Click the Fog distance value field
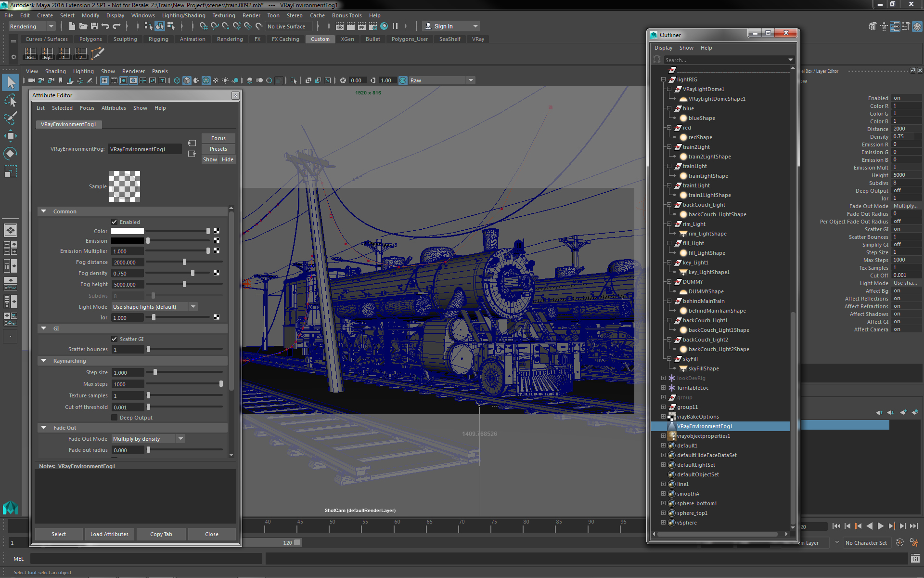 tap(128, 262)
